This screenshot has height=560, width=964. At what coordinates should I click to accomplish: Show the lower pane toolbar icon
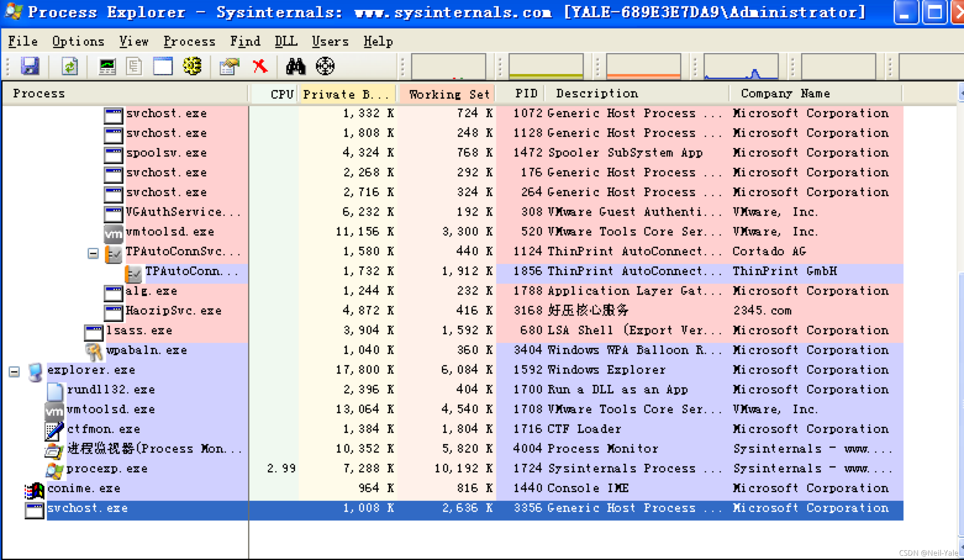163,66
